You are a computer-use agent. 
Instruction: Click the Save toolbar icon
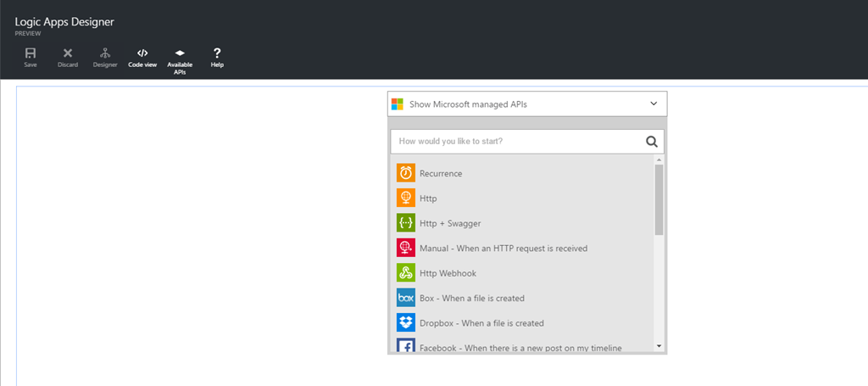(31, 53)
